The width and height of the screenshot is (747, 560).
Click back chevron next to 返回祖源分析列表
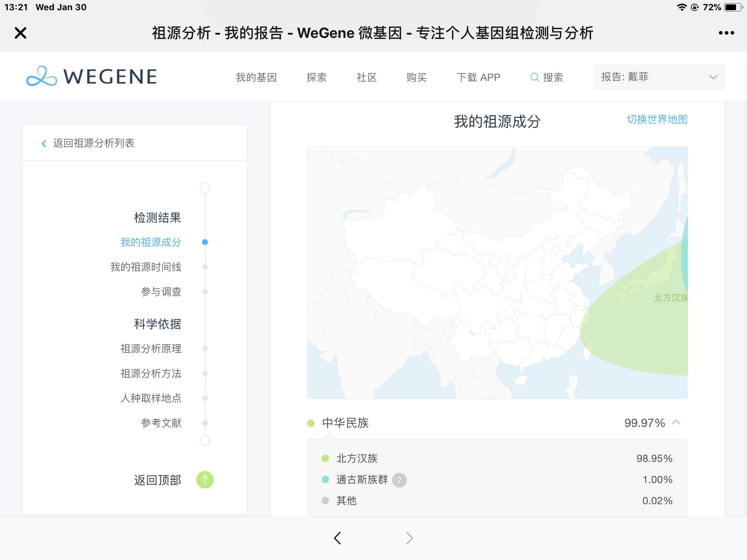[x=44, y=144]
